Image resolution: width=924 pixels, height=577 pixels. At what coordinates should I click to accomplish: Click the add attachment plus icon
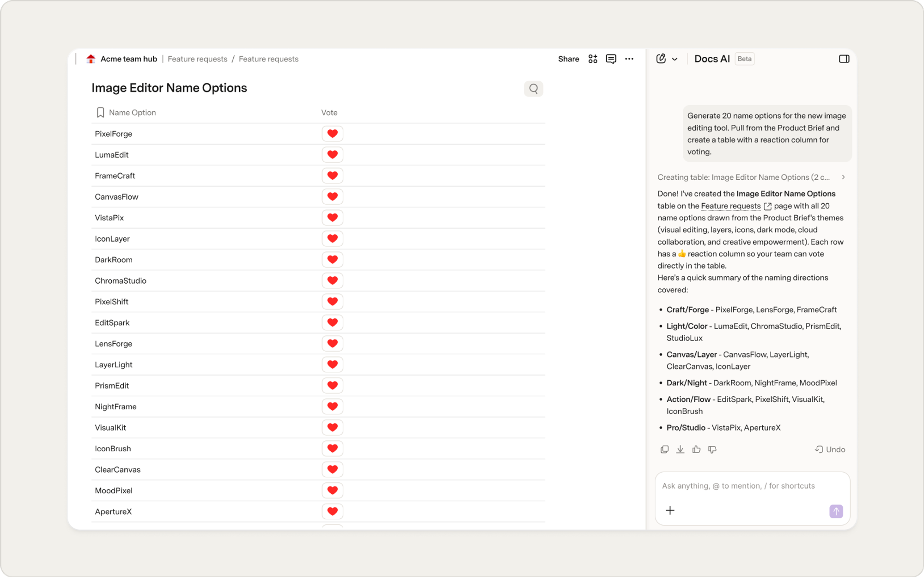[x=670, y=510]
